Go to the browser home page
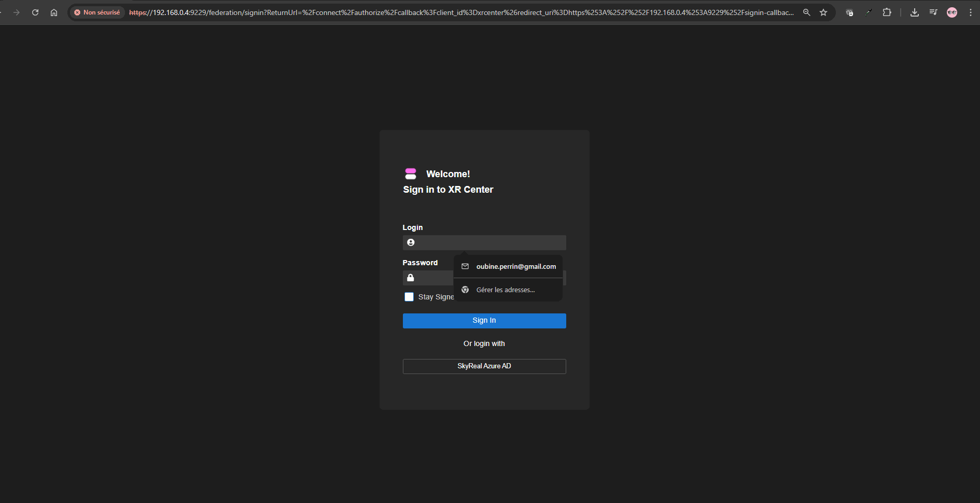 coord(54,12)
